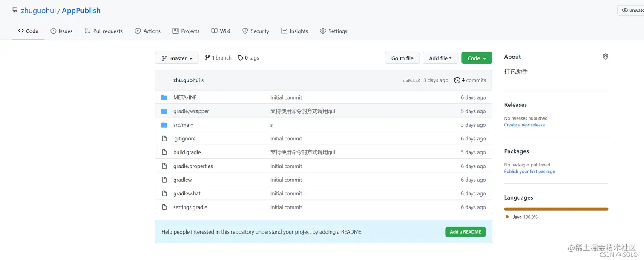The image size is (644, 260).
Task: Open META-INF's Initial commit message
Action: click(x=286, y=97)
